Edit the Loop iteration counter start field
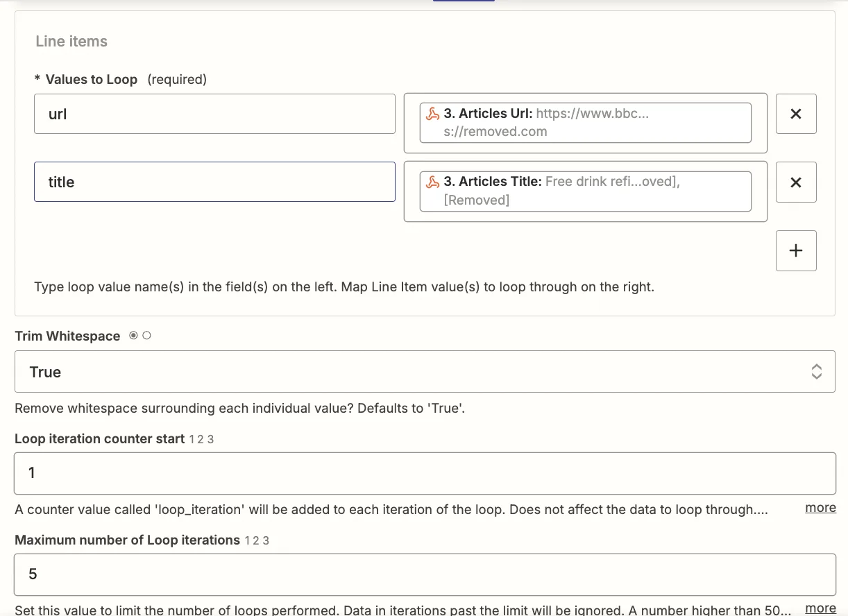 [425, 473]
